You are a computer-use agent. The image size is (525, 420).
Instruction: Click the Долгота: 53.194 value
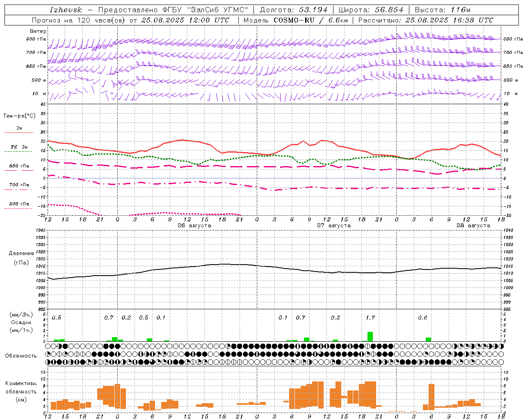(294, 10)
